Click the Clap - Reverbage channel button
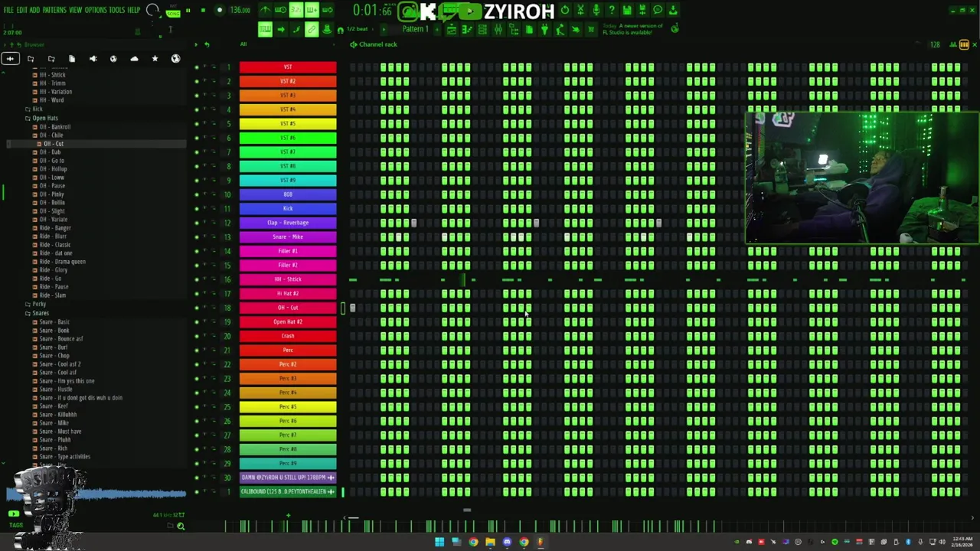Viewport: 980px width, 551px height. click(x=288, y=223)
